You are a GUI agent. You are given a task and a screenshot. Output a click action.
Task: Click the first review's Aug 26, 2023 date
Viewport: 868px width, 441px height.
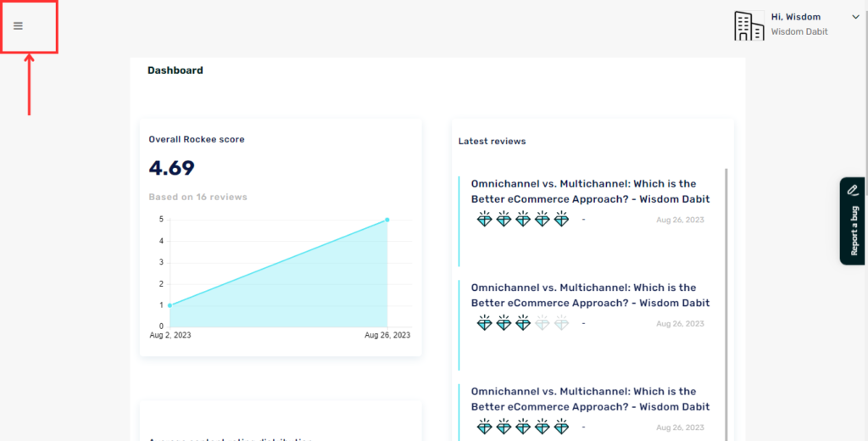[680, 220]
